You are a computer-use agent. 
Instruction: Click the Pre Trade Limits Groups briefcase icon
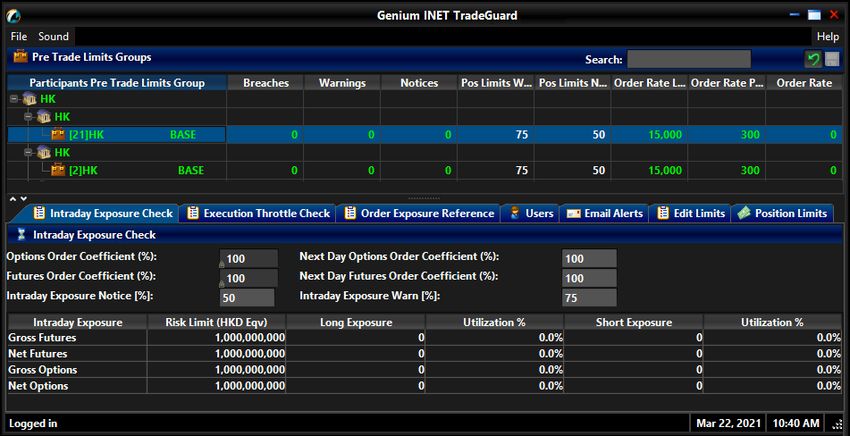[20, 57]
